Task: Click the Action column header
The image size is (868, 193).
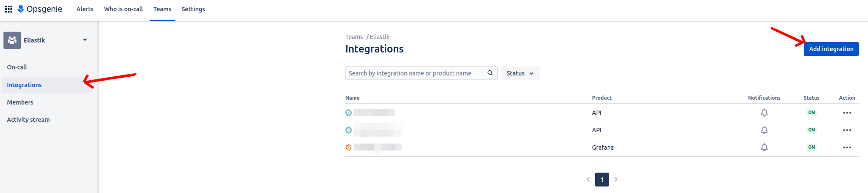Action: click(847, 98)
